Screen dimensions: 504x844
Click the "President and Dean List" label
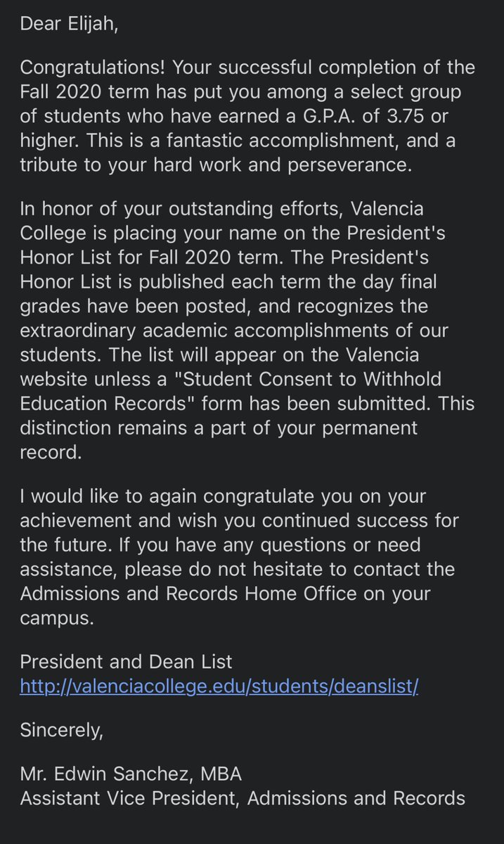pyautogui.click(x=126, y=662)
